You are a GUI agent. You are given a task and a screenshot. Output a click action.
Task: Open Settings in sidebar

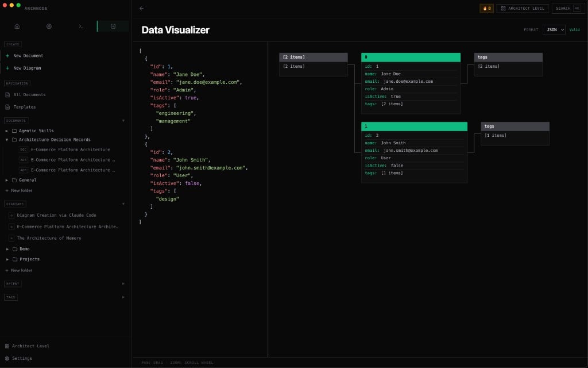[x=22, y=358]
